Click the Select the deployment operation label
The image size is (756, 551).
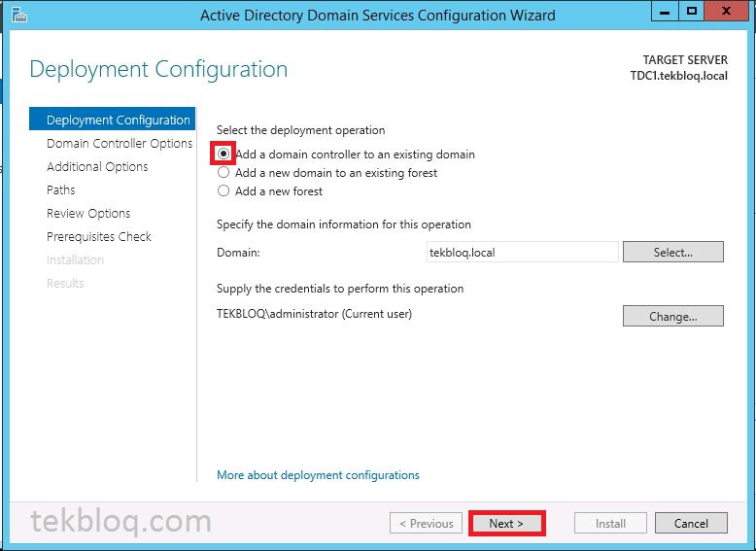tap(301, 130)
